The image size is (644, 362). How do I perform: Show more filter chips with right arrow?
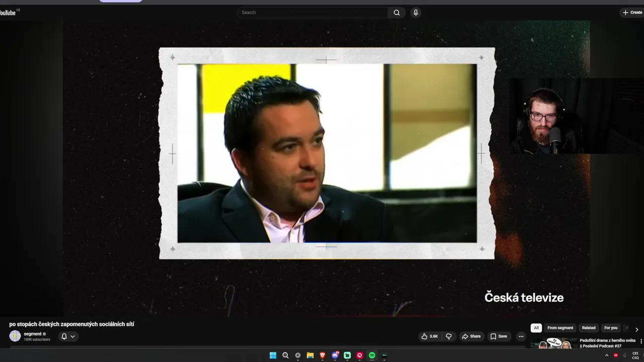tap(636, 330)
